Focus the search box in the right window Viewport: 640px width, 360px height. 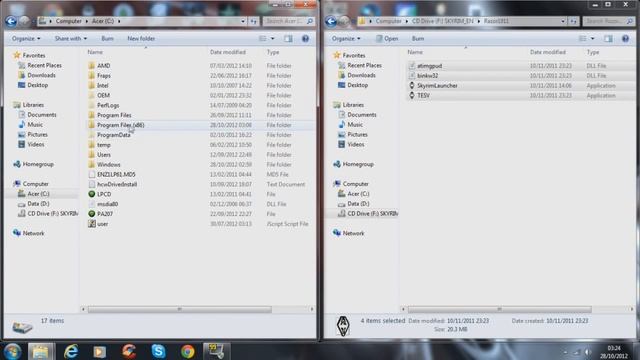click(x=609, y=21)
